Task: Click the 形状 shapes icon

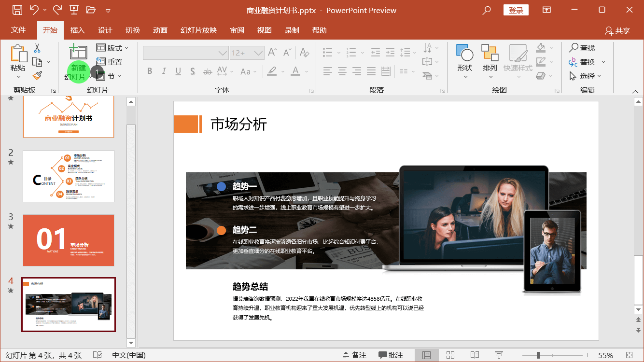Action: (464, 53)
